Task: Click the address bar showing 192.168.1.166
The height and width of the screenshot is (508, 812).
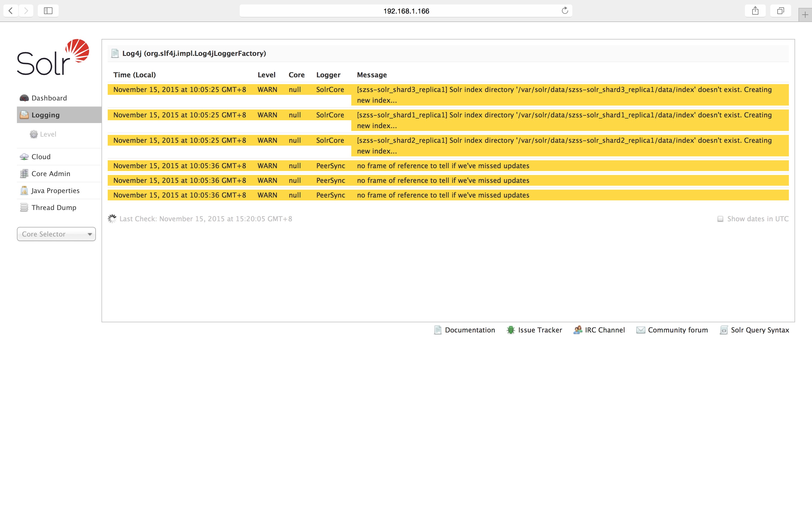Action: point(406,11)
